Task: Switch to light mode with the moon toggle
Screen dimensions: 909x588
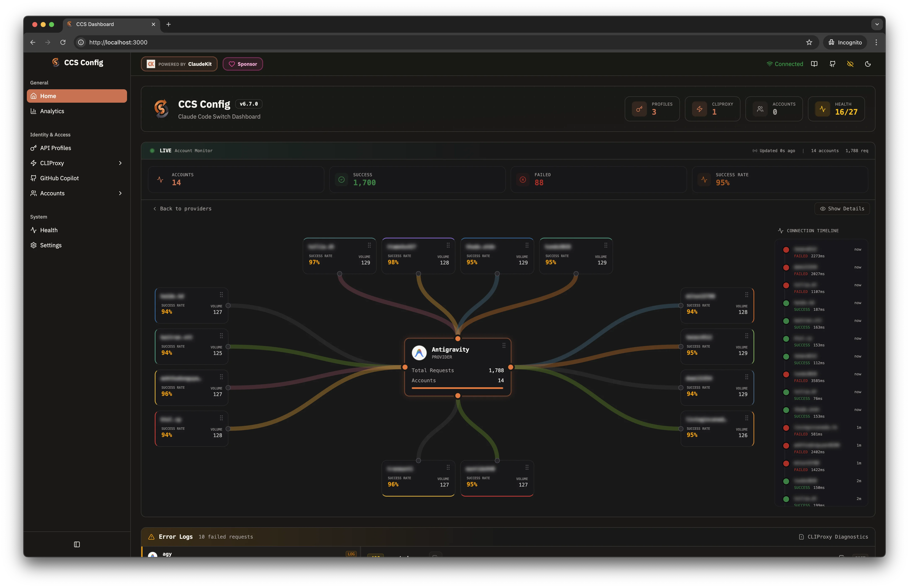Action: (x=868, y=64)
